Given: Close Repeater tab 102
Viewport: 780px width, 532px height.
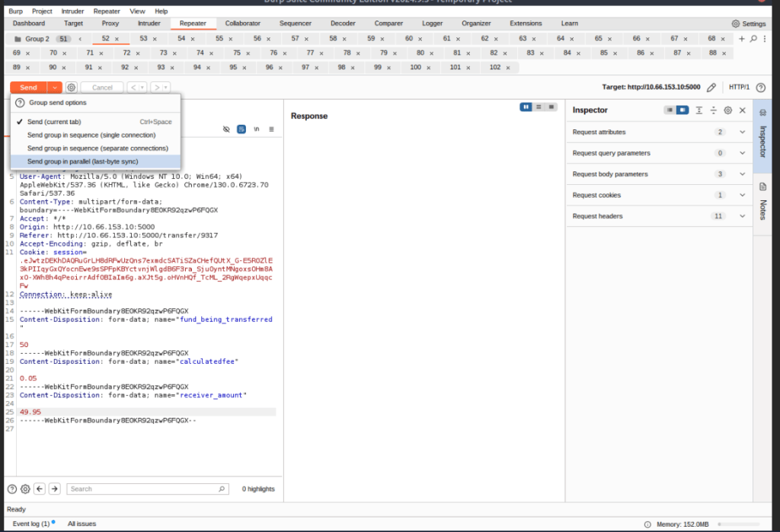Looking at the screenshot, I should tap(508, 68).
